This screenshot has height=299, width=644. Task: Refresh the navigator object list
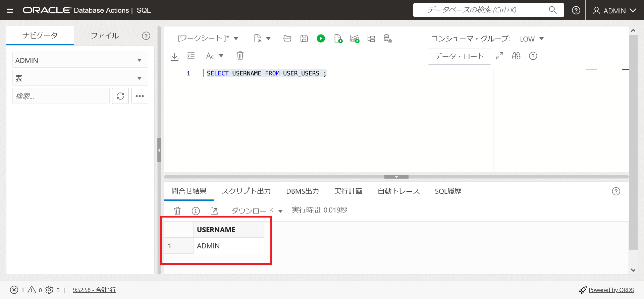pyautogui.click(x=120, y=96)
